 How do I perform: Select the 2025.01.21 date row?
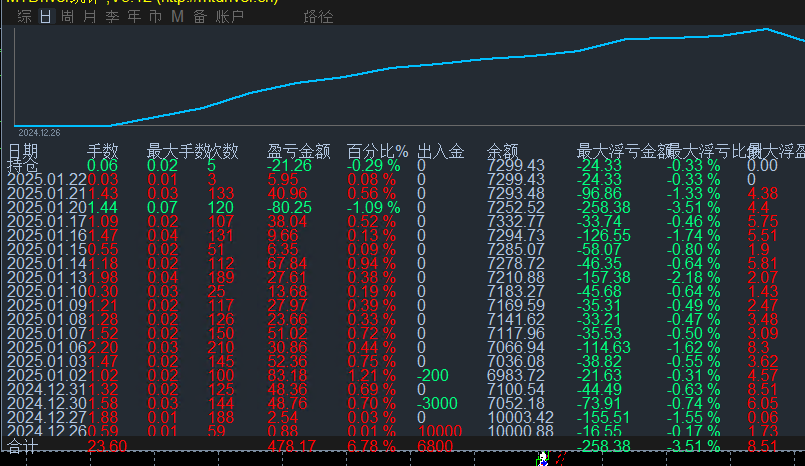47,193
